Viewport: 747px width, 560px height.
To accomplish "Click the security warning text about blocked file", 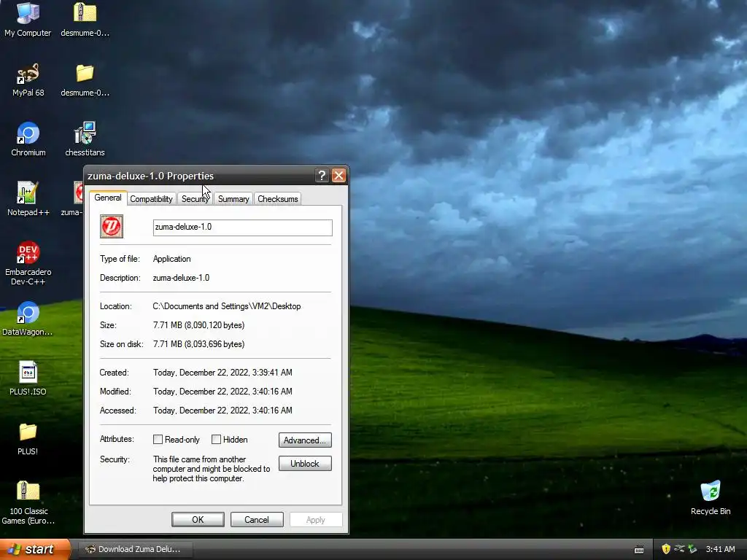I will pos(212,469).
